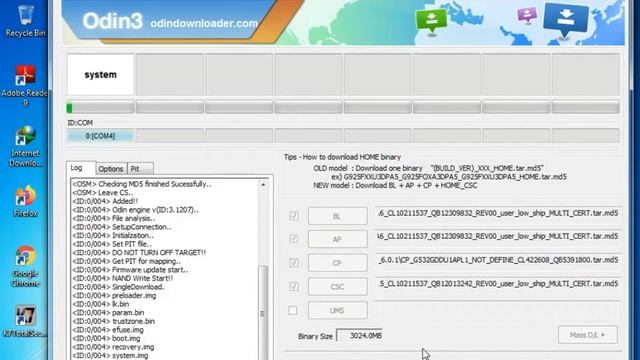Screen dimensions: 640x360
Task: Click the BL file button
Action: pyautogui.click(x=338, y=216)
